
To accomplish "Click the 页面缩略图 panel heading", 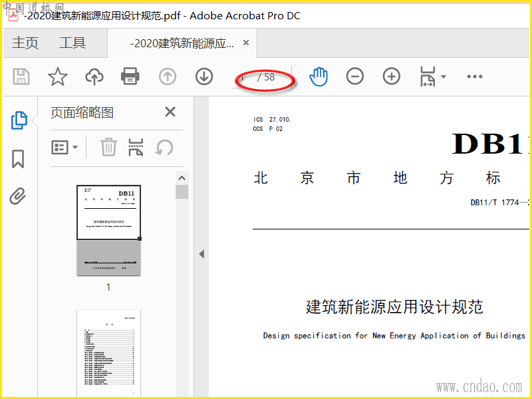I will (82, 112).
